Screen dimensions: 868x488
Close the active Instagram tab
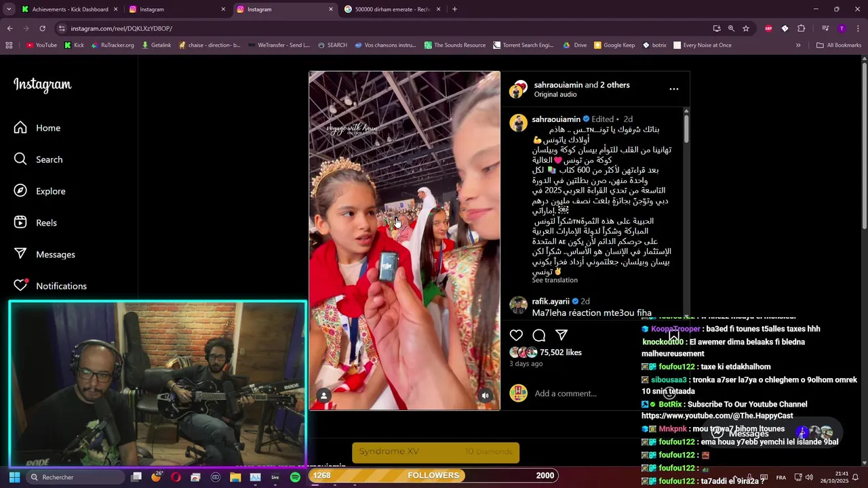coord(331,9)
